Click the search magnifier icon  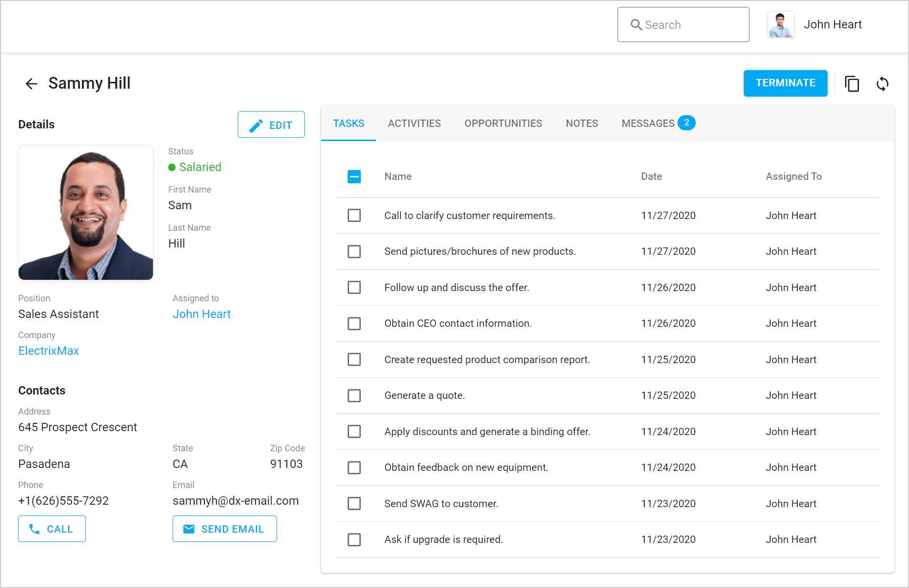pyautogui.click(x=637, y=24)
